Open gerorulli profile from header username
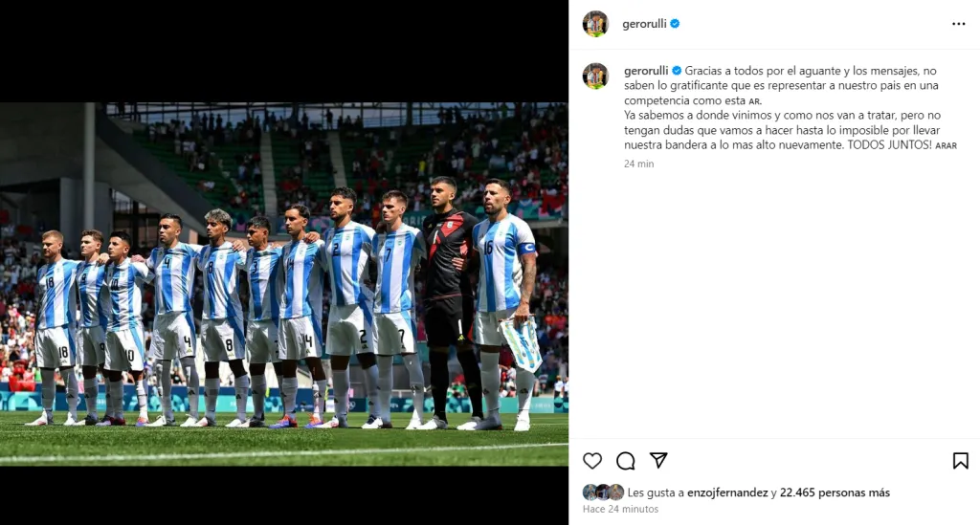 tap(644, 24)
